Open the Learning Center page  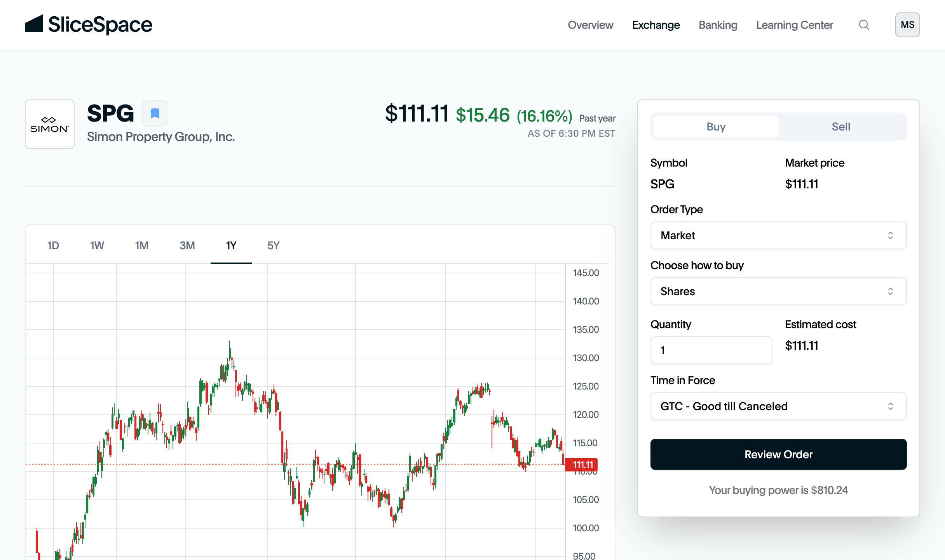tap(795, 24)
